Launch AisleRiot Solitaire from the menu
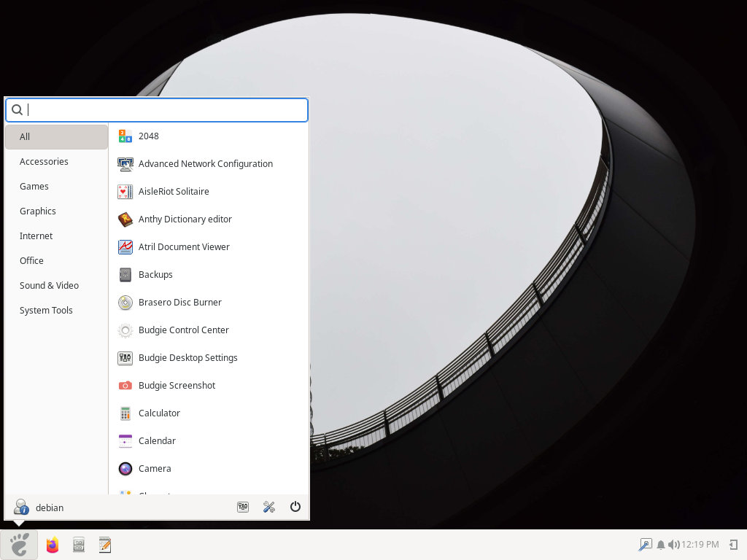Viewport: 747px width, 560px height. (174, 191)
